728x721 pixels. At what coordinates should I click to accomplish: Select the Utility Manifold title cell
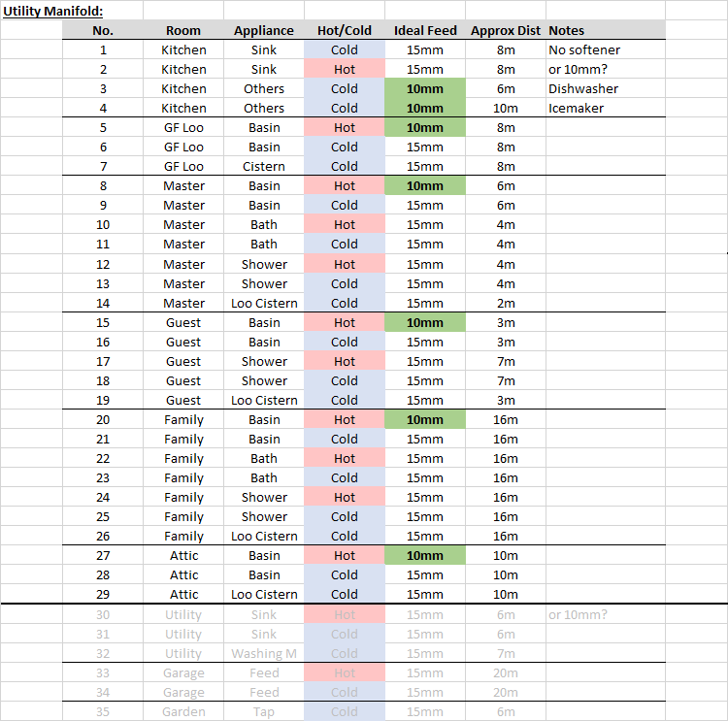coord(53,11)
